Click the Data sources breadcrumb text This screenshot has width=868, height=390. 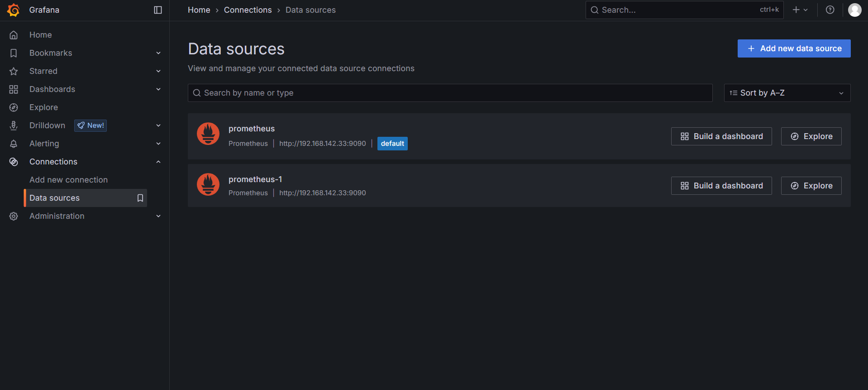tap(310, 10)
